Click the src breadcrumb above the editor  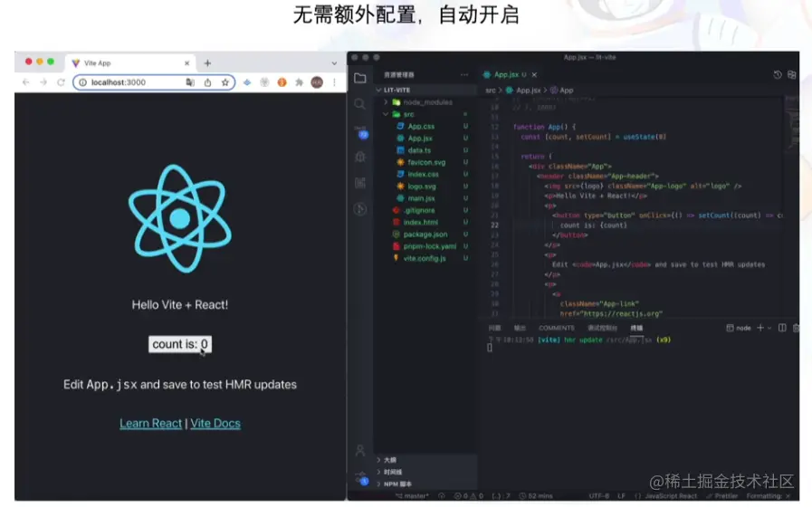[491, 91]
